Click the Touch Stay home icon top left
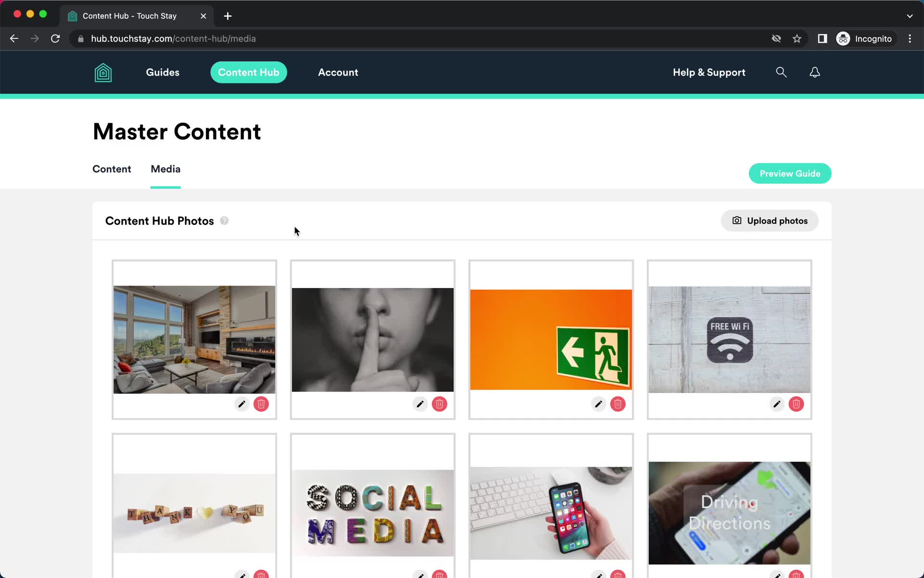This screenshot has height=578, width=924. (103, 73)
